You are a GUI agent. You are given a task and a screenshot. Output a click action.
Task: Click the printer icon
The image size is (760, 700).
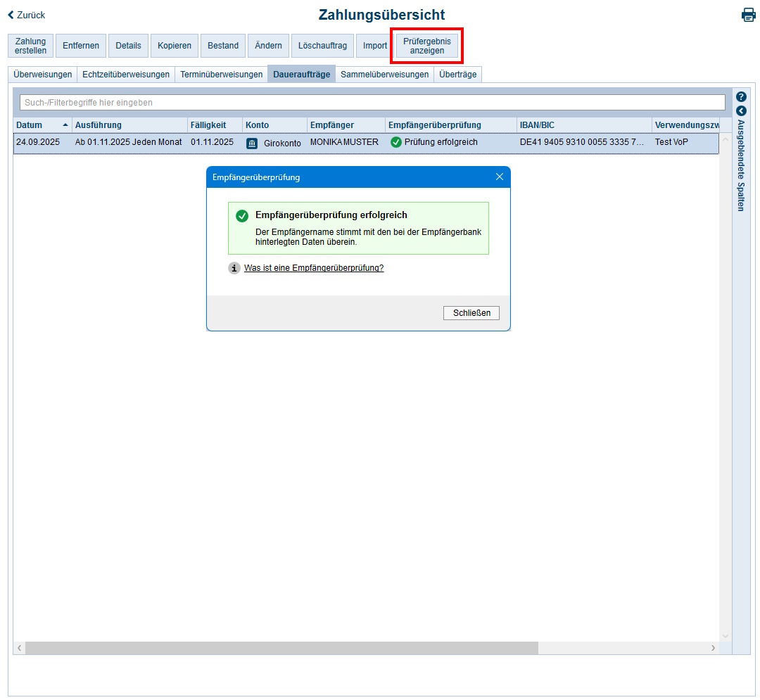coord(748,15)
